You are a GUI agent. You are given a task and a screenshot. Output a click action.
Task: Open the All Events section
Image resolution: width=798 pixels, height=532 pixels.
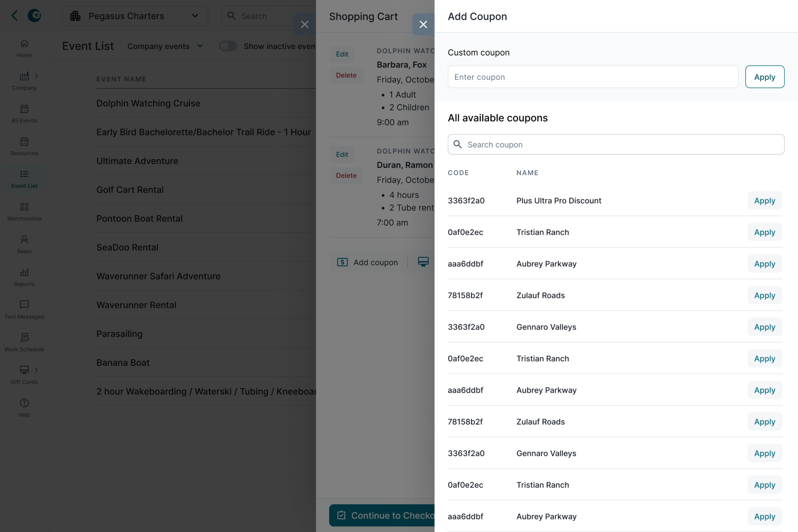pos(24,113)
